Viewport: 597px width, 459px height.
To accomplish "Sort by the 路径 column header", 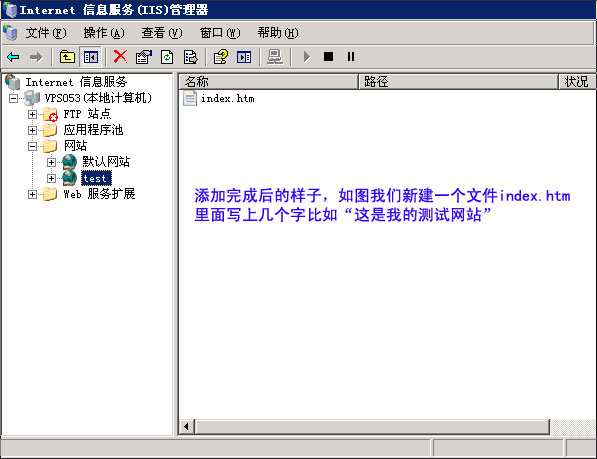I will (458, 81).
